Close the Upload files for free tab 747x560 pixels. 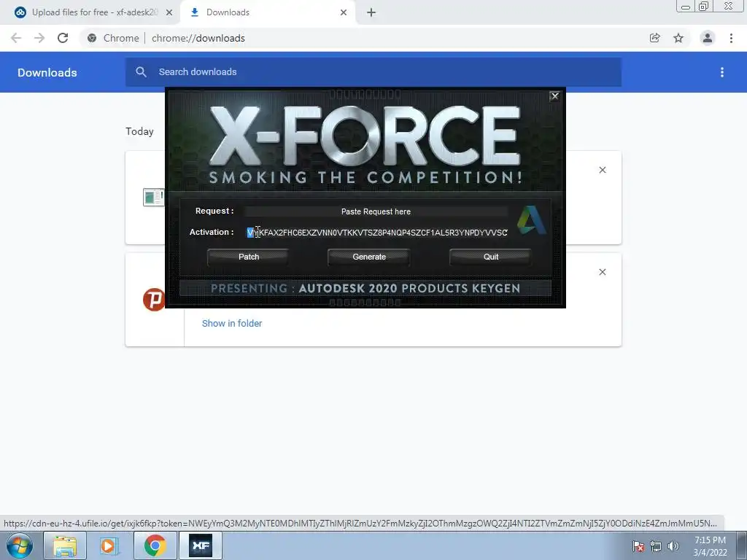click(169, 12)
